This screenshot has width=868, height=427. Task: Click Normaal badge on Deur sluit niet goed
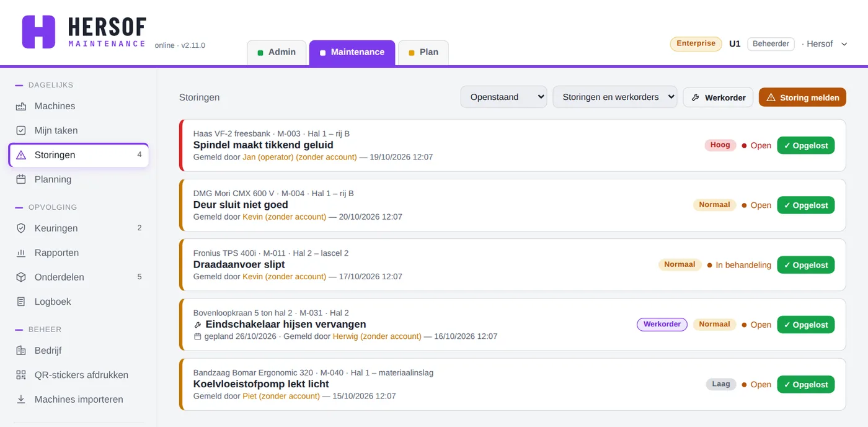(x=714, y=205)
